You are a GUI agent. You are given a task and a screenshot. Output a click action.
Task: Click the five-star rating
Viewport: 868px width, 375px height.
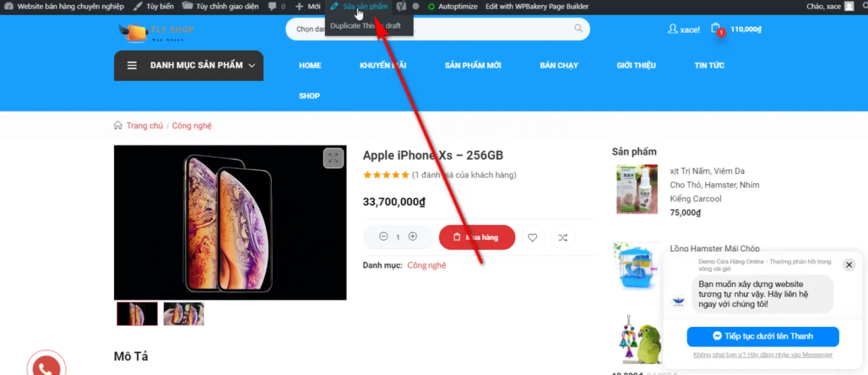click(386, 175)
